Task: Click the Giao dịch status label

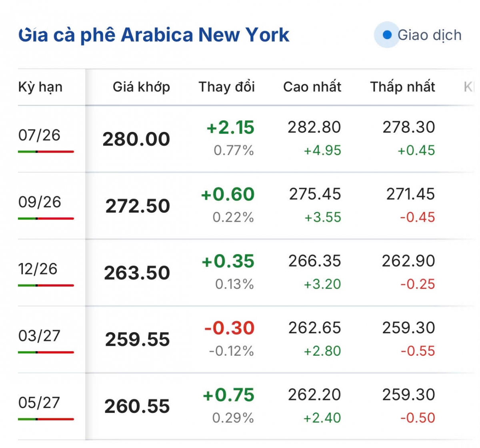Action: tap(429, 35)
